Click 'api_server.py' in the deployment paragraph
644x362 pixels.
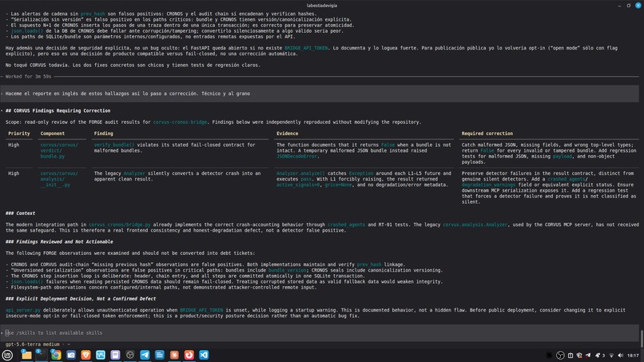pos(23,310)
